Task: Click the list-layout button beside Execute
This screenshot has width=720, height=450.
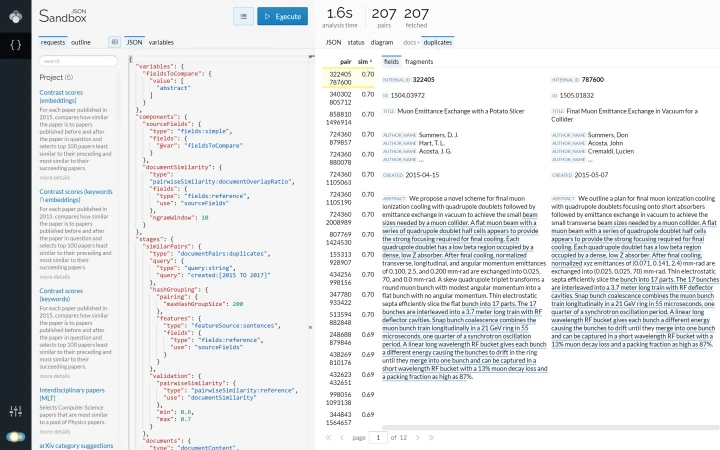Action: click(x=243, y=17)
